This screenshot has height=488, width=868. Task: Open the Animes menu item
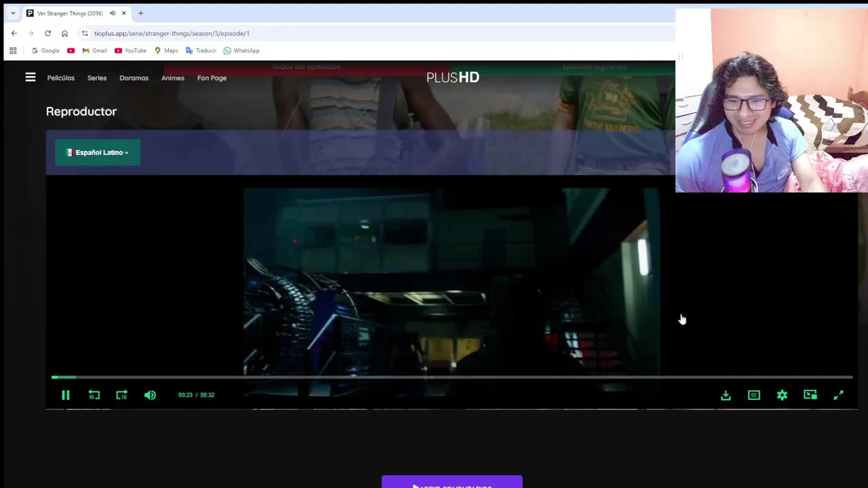(x=173, y=78)
